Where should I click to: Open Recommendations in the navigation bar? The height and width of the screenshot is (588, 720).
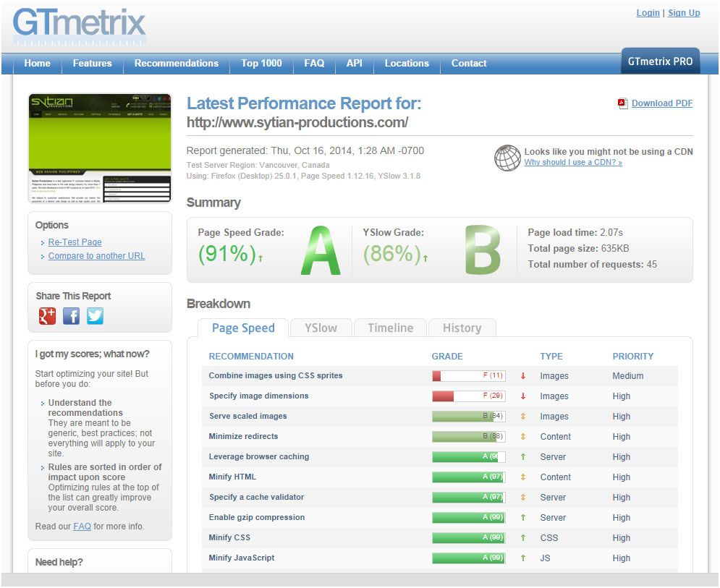[177, 64]
